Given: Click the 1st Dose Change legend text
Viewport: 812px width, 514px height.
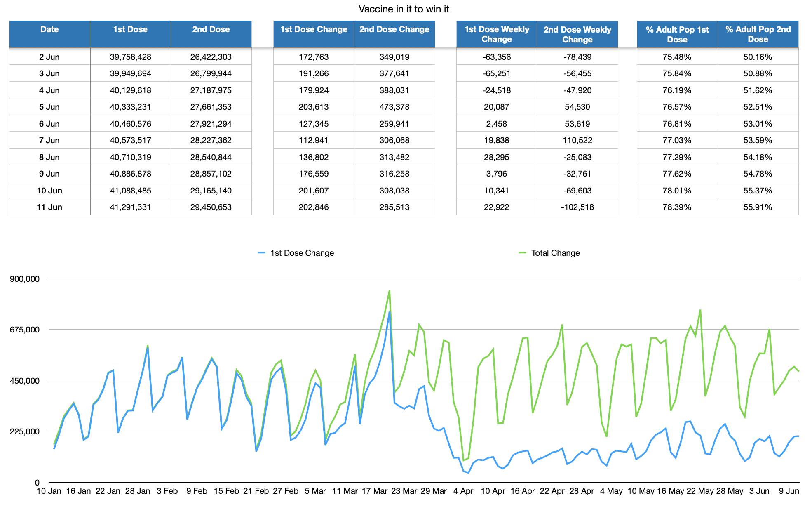Looking at the screenshot, I should click(x=302, y=253).
